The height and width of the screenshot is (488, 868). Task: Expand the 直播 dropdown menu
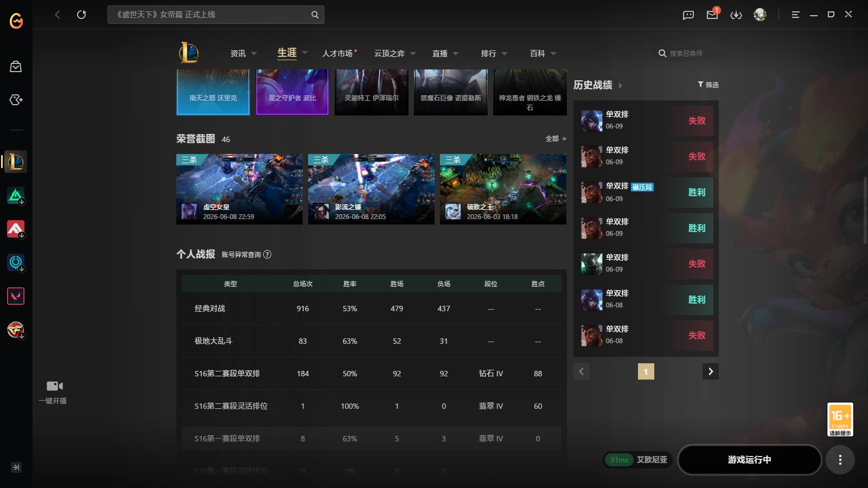tap(456, 54)
